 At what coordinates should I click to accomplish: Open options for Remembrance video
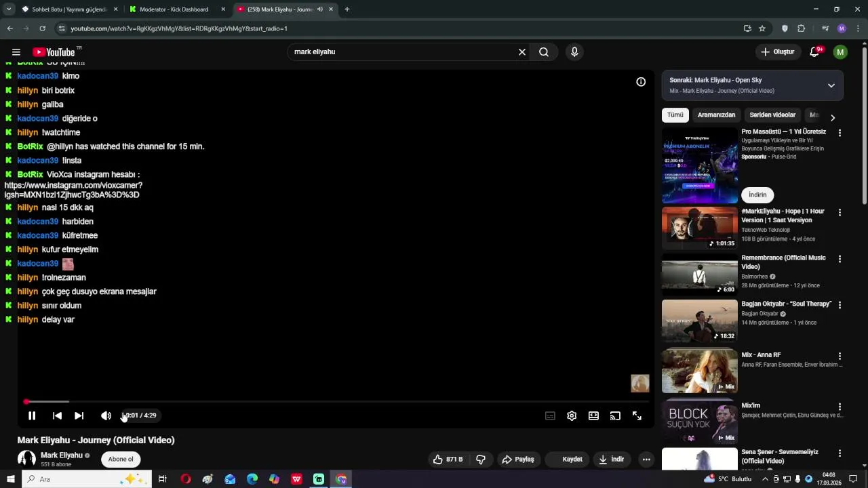pyautogui.click(x=840, y=259)
